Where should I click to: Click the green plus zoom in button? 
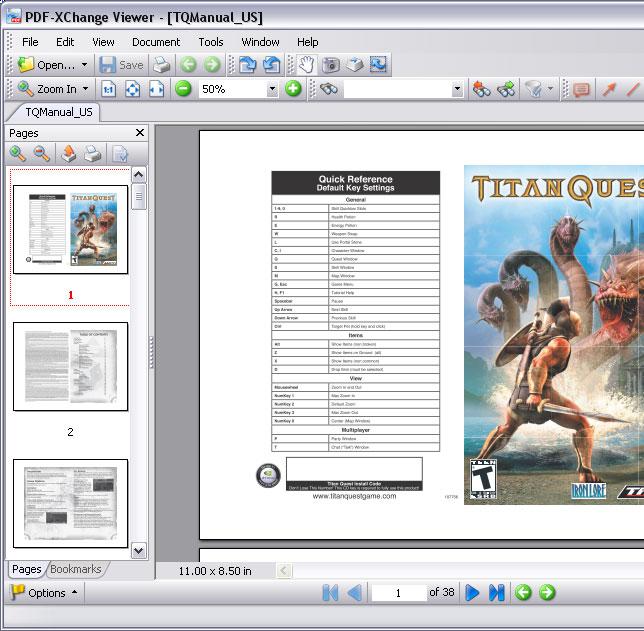click(293, 89)
